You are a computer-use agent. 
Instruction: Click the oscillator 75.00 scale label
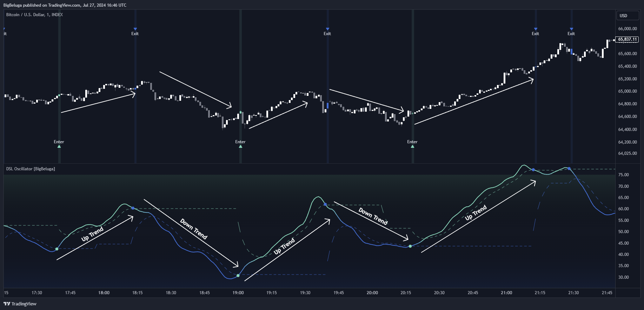click(x=623, y=175)
